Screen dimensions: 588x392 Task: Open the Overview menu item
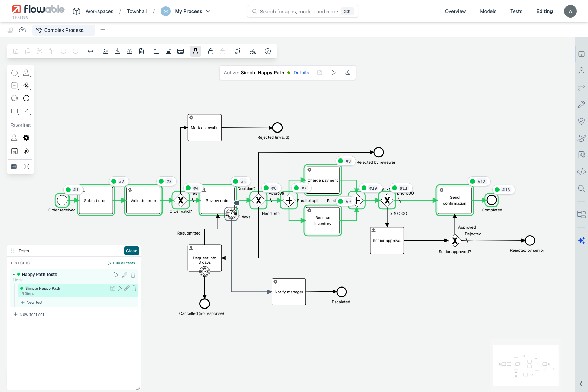[455, 11]
